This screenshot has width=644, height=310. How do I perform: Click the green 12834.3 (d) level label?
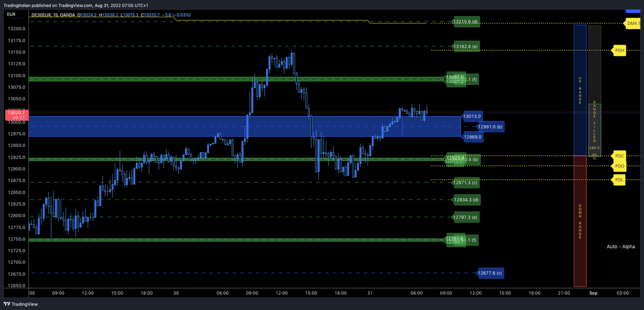tap(466, 200)
